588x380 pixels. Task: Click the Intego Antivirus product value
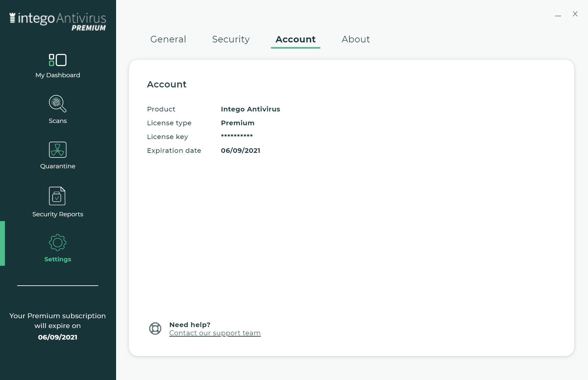[x=251, y=109]
